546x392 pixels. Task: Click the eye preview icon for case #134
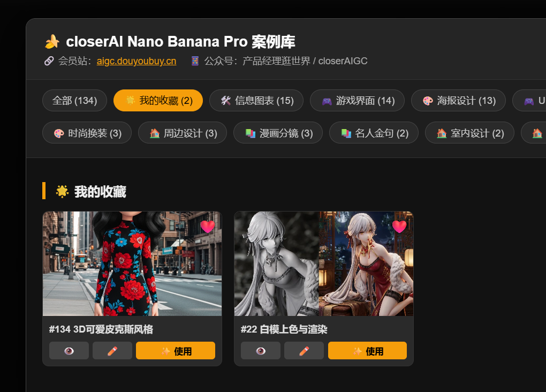point(69,351)
